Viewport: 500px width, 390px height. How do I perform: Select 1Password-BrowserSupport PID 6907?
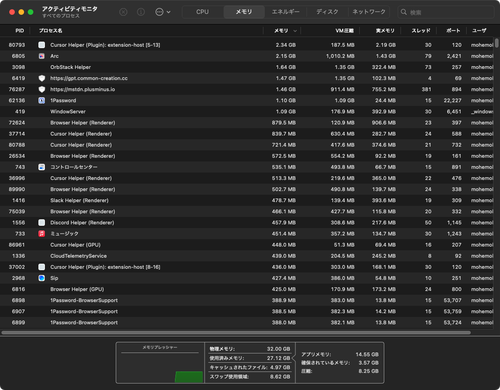coord(247,311)
